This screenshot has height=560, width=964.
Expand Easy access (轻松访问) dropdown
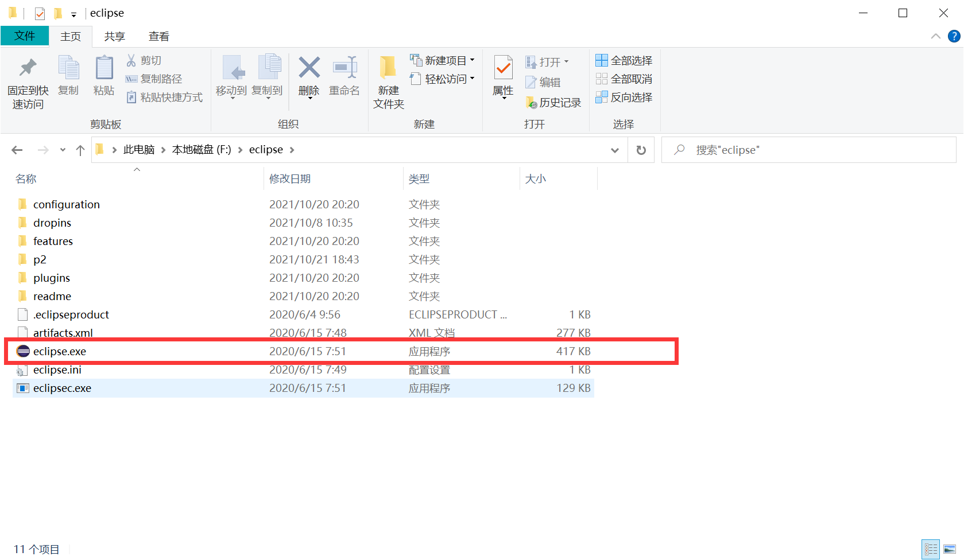[472, 79]
